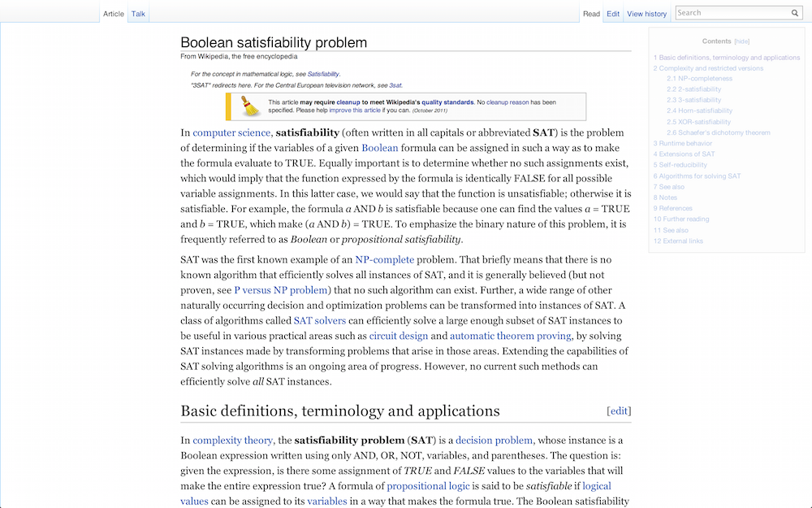Switch to the Read tab
This screenshot has width=812, height=508.
(x=591, y=13)
